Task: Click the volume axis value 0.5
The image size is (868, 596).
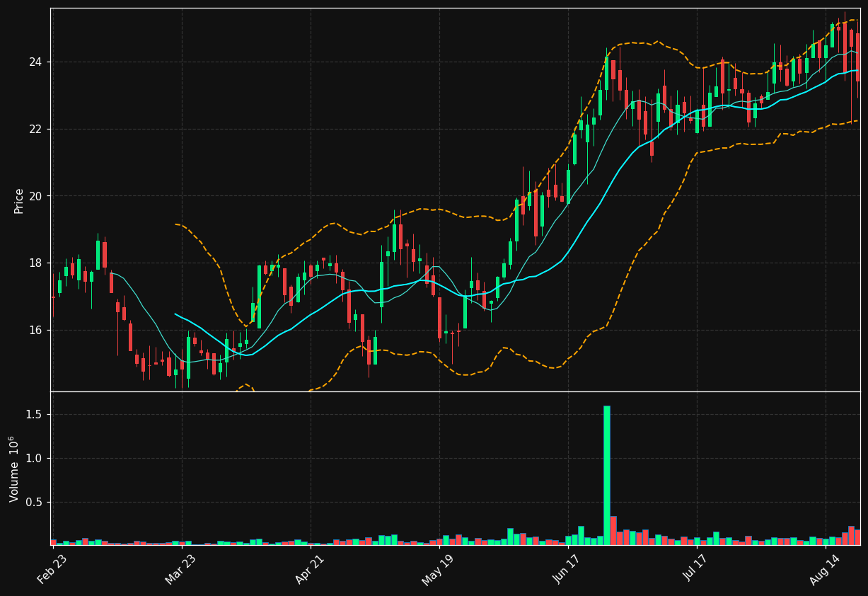Action: click(x=35, y=503)
